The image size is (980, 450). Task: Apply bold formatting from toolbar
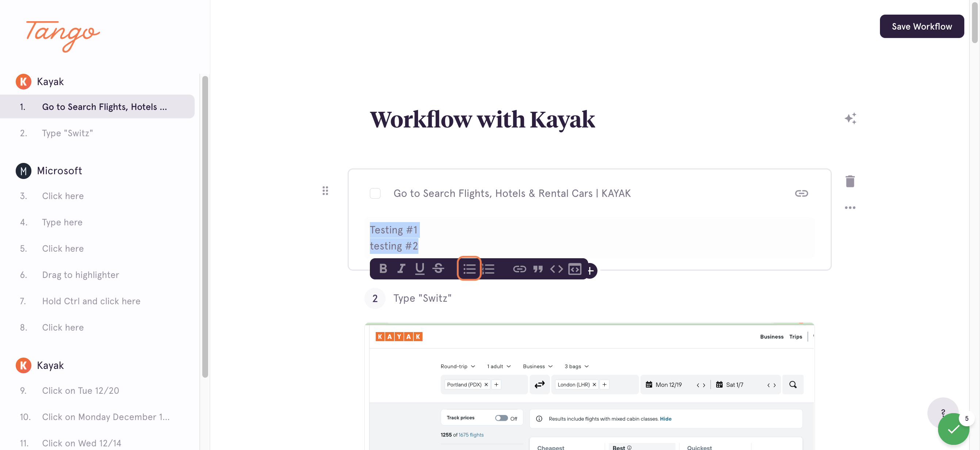tap(383, 269)
